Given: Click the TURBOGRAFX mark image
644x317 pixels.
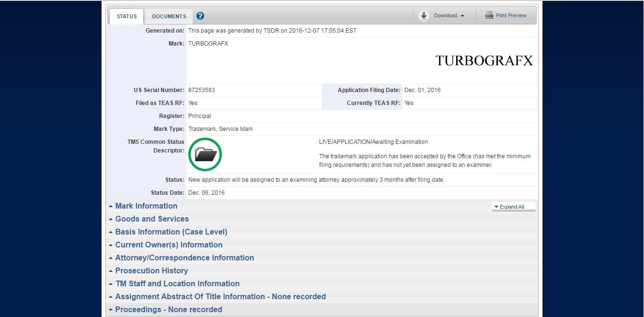Looking at the screenshot, I should [484, 60].
